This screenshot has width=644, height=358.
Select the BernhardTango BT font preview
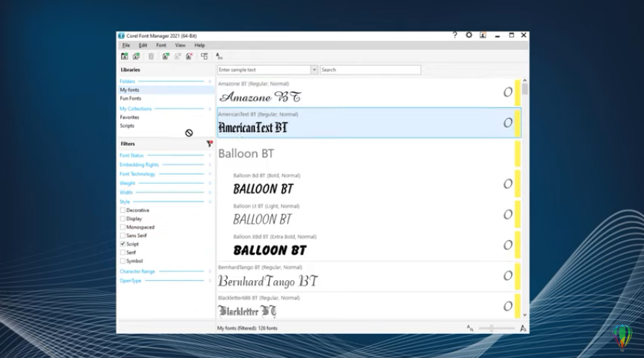click(268, 281)
